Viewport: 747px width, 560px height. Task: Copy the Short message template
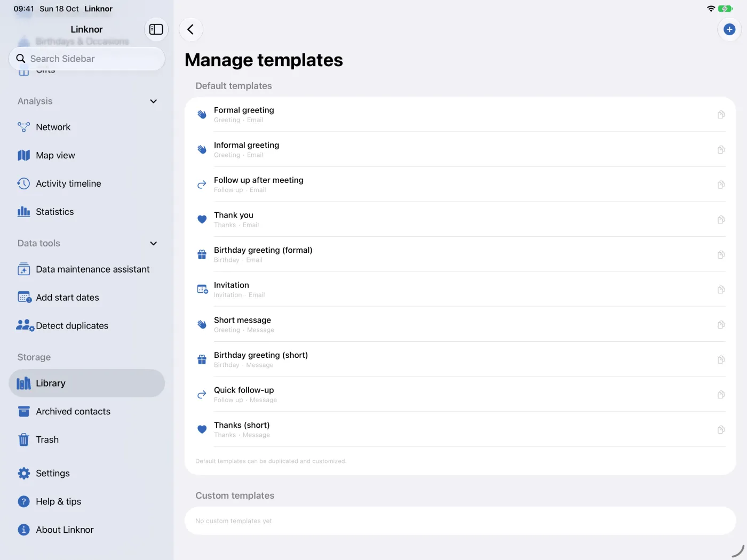pyautogui.click(x=721, y=325)
